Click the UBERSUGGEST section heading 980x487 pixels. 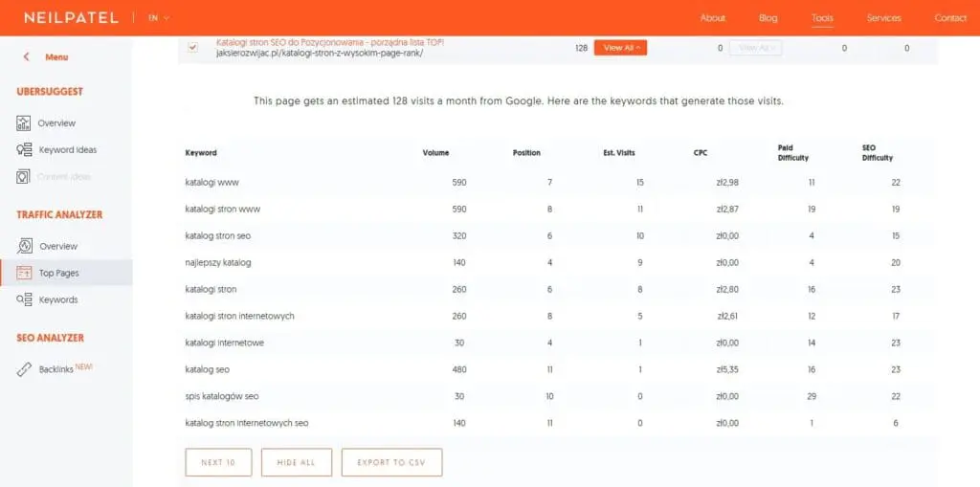click(x=50, y=91)
